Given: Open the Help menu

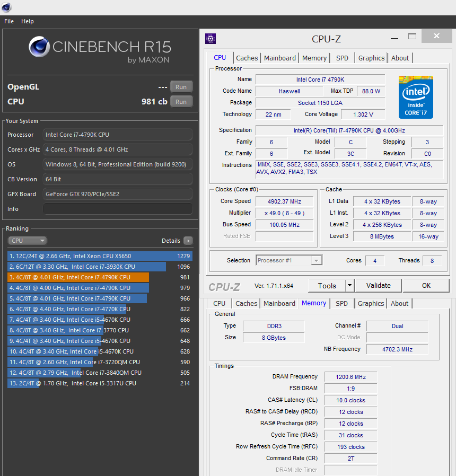Looking at the screenshot, I should pos(28,21).
